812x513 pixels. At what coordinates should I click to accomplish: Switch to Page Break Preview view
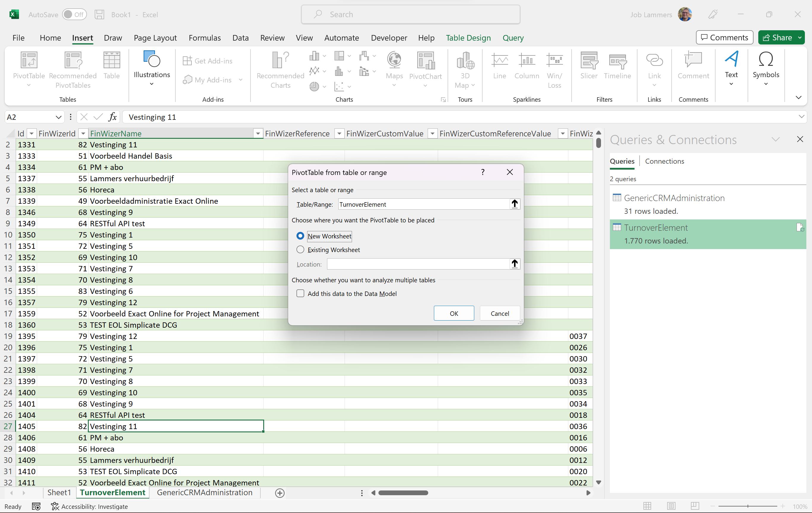point(695,506)
